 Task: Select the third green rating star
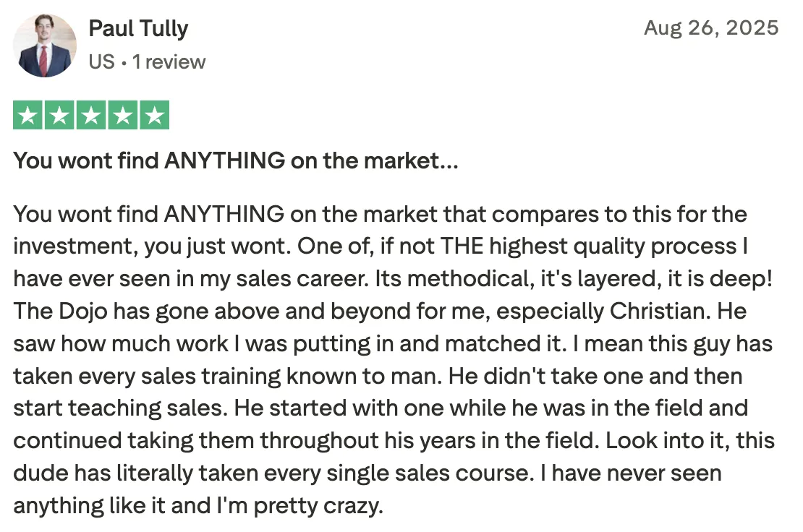(x=91, y=115)
